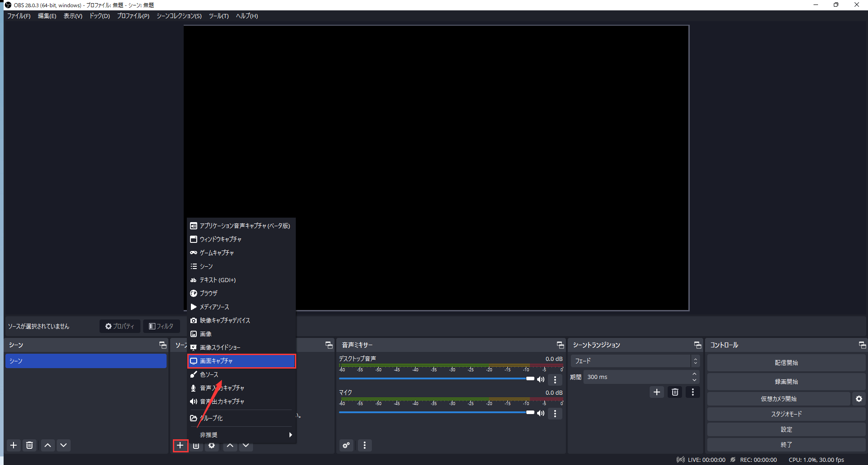Click the add source plus button

pos(180,446)
